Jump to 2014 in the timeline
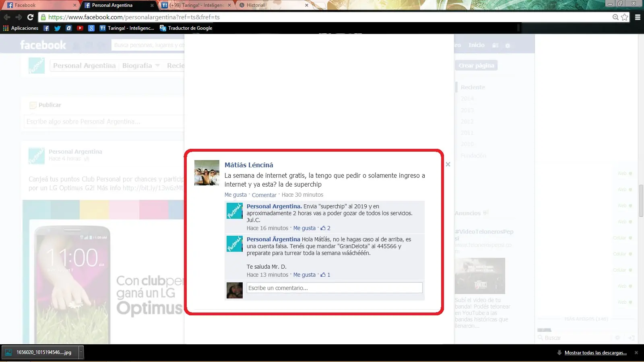 coord(467,99)
